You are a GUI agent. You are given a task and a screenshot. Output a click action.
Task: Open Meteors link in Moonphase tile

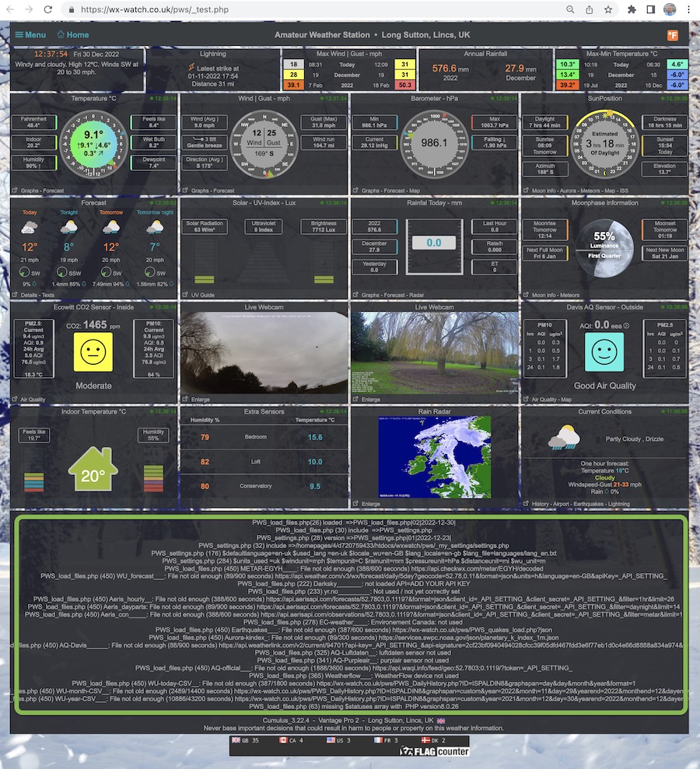569,295
